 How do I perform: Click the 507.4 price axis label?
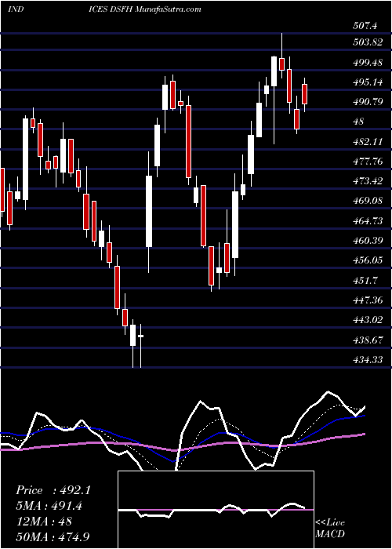pos(365,26)
